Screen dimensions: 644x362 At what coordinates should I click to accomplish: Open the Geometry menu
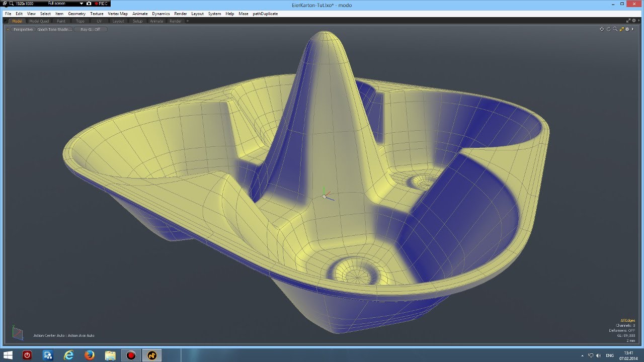[x=76, y=14]
